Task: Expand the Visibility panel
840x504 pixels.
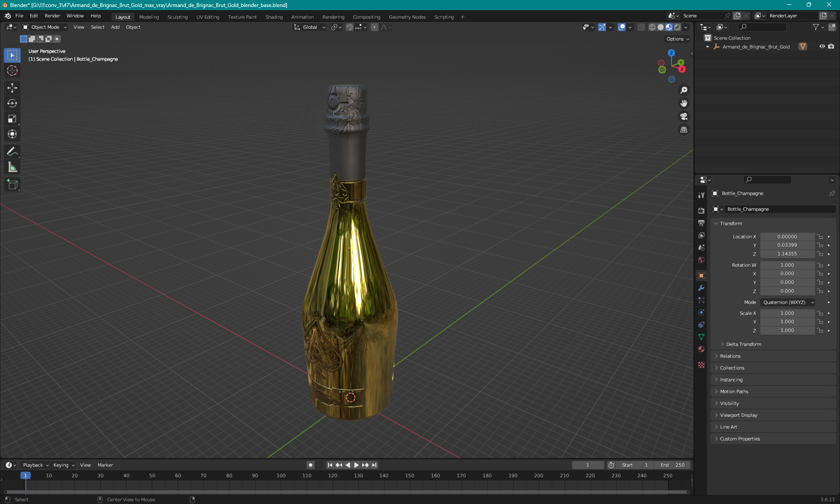Action: coord(729,403)
